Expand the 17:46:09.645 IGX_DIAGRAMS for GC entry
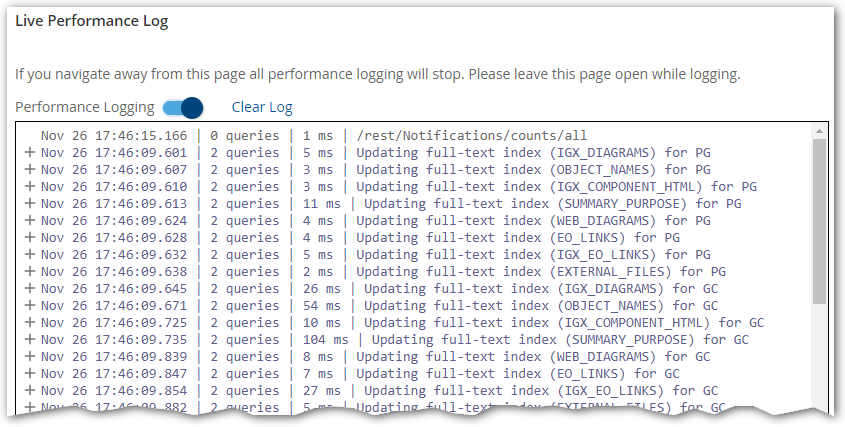845x427 pixels. [29, 289]
